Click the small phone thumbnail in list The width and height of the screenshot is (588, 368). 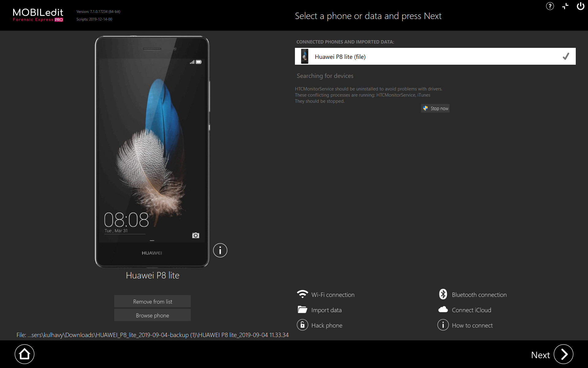coord(304,56)
